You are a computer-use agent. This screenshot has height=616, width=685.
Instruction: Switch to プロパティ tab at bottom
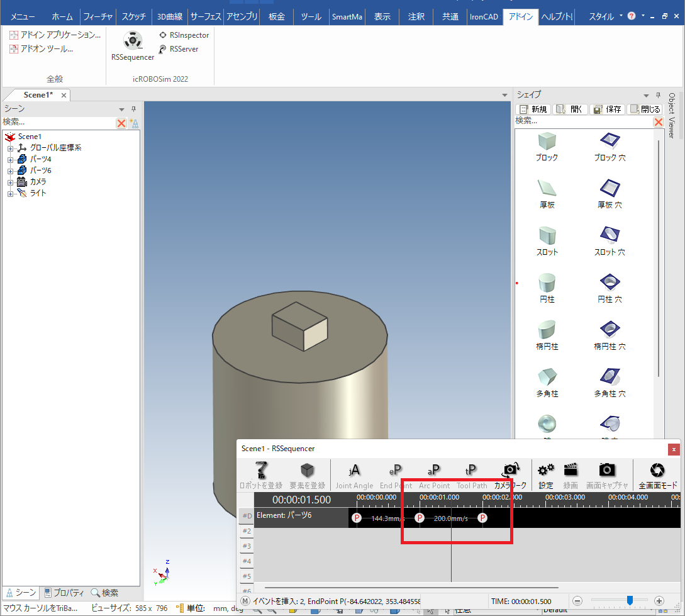click(x=64, y=593)
